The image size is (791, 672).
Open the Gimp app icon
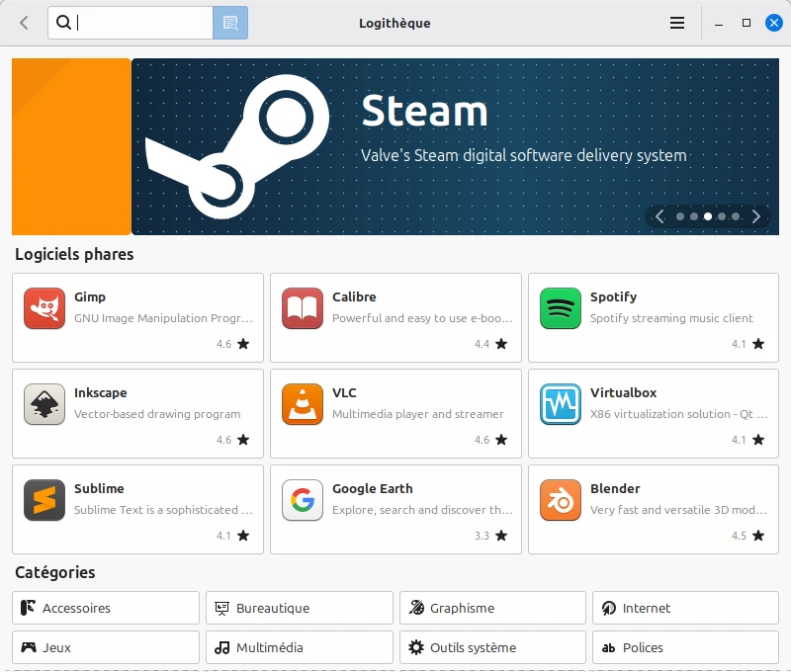click(44, 308)
